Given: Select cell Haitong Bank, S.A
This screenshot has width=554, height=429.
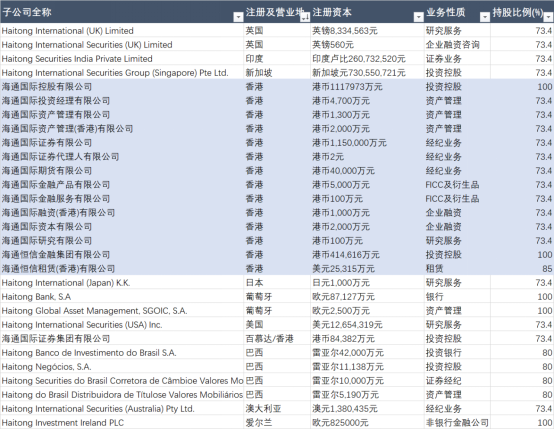Looking at the screenshot, I should (x=122, y=297).
